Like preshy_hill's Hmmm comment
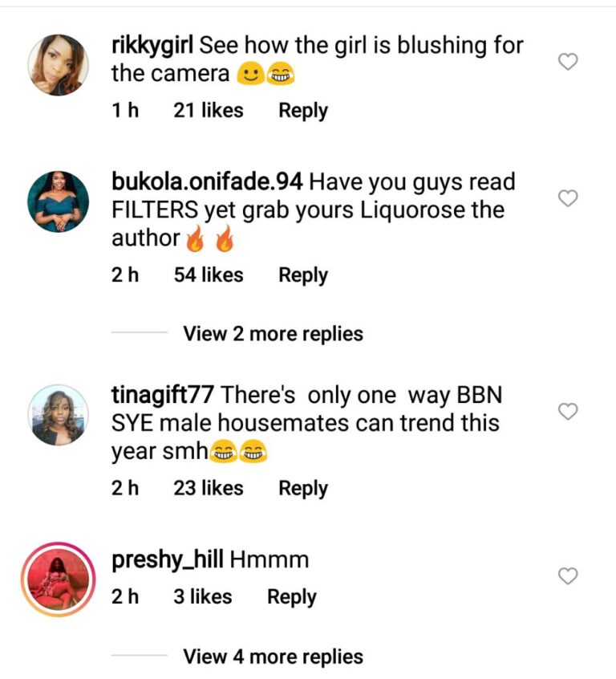This screenshot has height=679, width=616. click(x=568, y=576)
